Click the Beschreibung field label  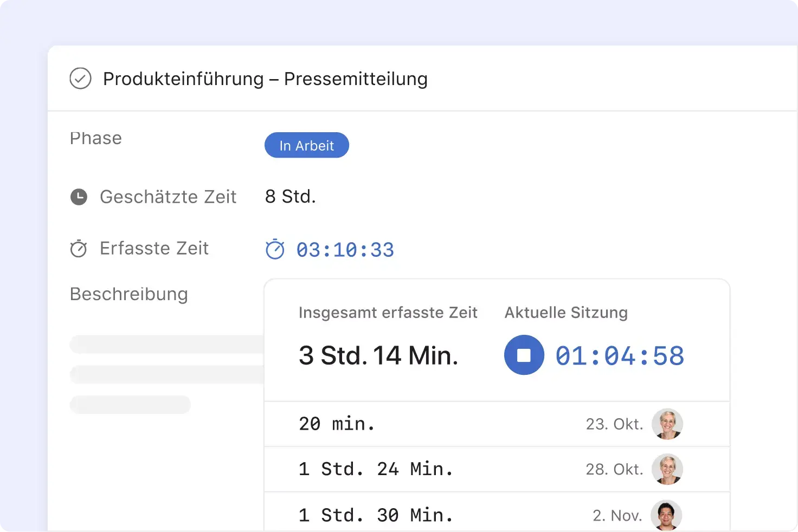pyautogui.click(x=128, y=294)
